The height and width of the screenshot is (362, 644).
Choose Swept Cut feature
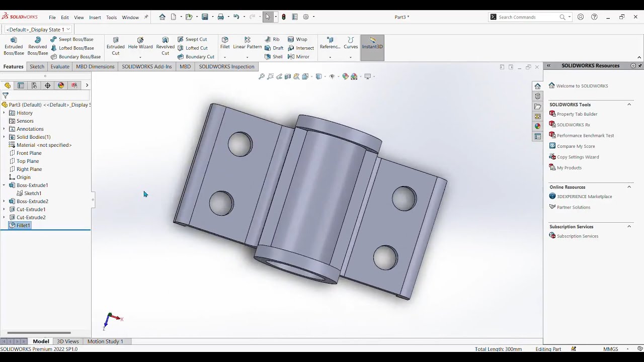[192, 39]
